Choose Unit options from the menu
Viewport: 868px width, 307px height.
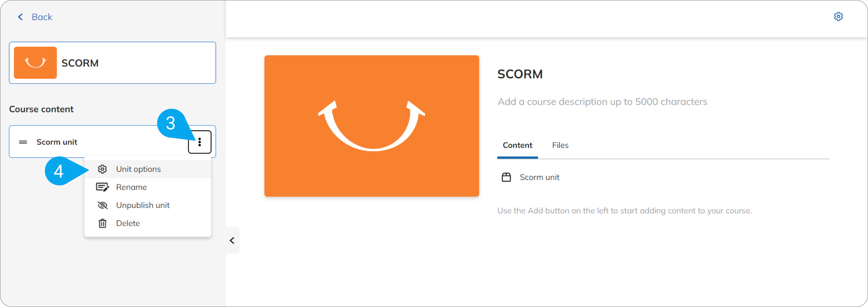[148, 169]
